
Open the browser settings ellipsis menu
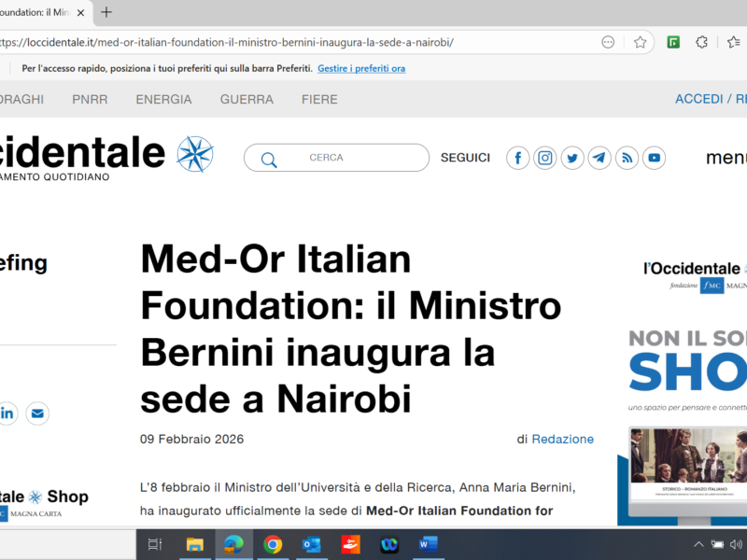point(608,42)
